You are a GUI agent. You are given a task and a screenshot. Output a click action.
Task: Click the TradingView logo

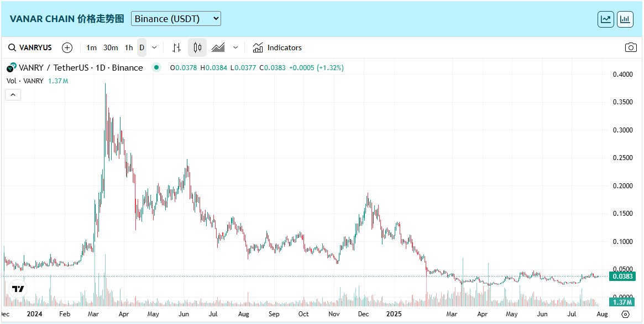[x=18, y=289]
